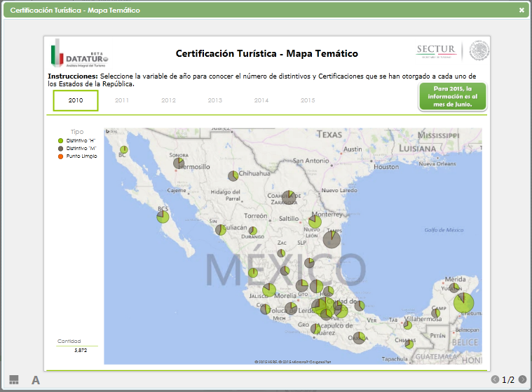Click the large pie chart on Yucatán peninsula
This screenshot has height=392, width=532.
(463, 304)
